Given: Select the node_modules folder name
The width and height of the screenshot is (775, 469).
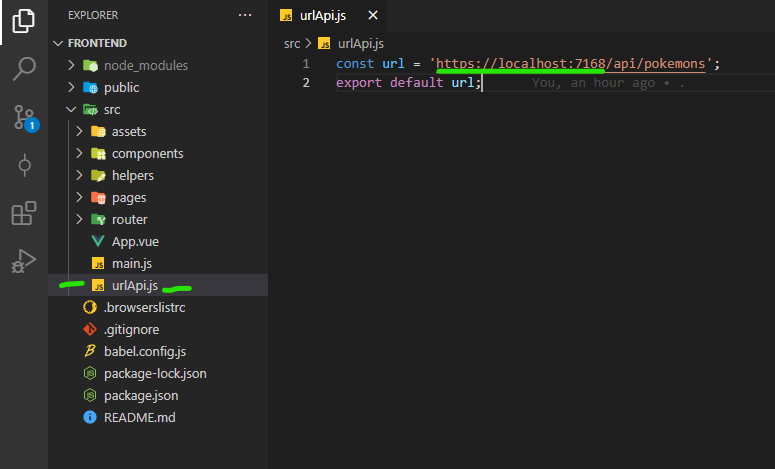Looking at the screenshot, I should coord(146,66).
